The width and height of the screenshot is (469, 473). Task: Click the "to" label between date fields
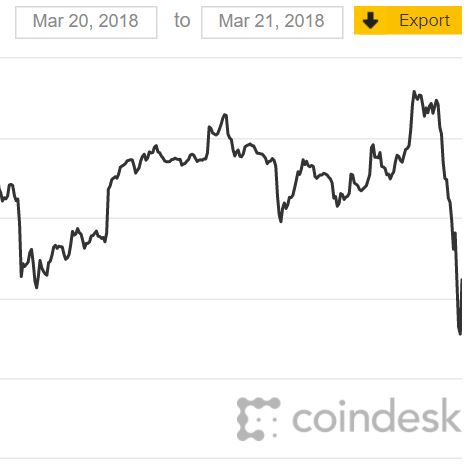(182, 21)
